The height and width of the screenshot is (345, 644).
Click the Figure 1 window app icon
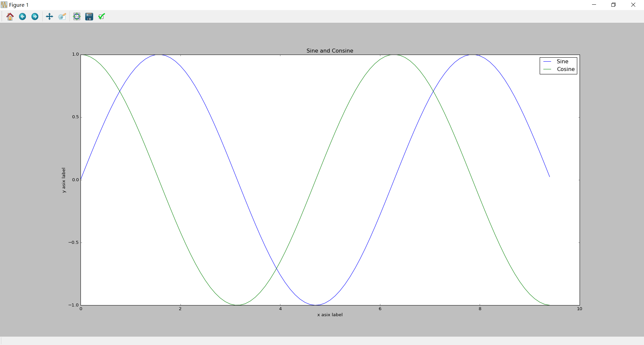(x=4, y=5)
